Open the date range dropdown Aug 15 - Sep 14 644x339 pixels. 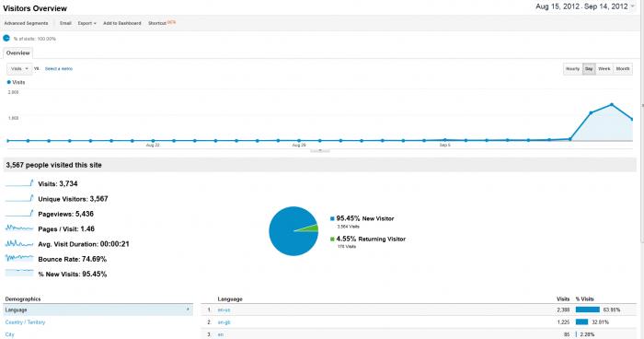pos(585,6)
